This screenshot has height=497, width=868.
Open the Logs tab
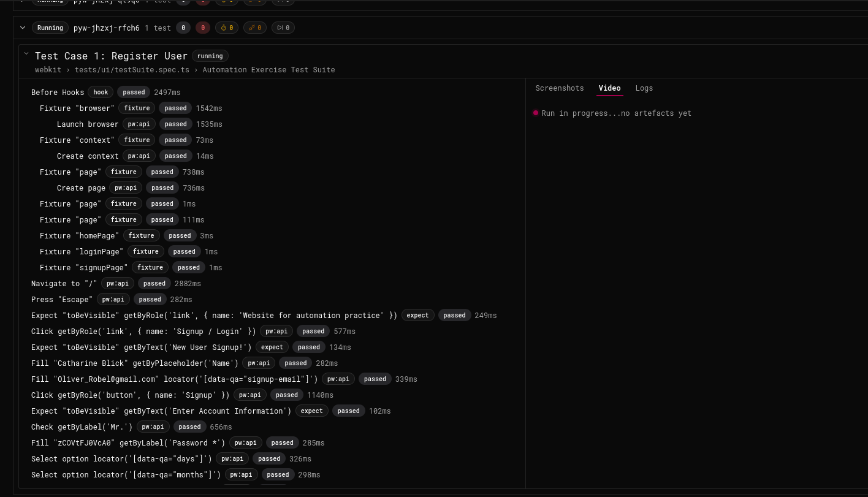644,88
